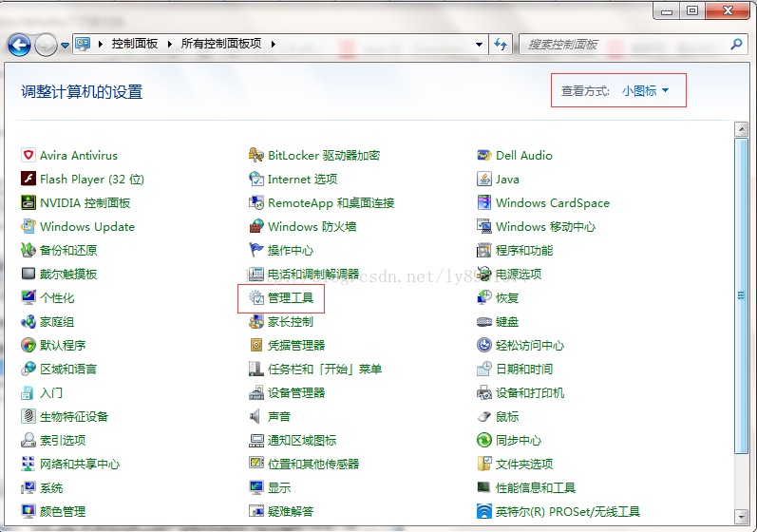Click the Java icon
757x532 pixels.
[484, 180]
